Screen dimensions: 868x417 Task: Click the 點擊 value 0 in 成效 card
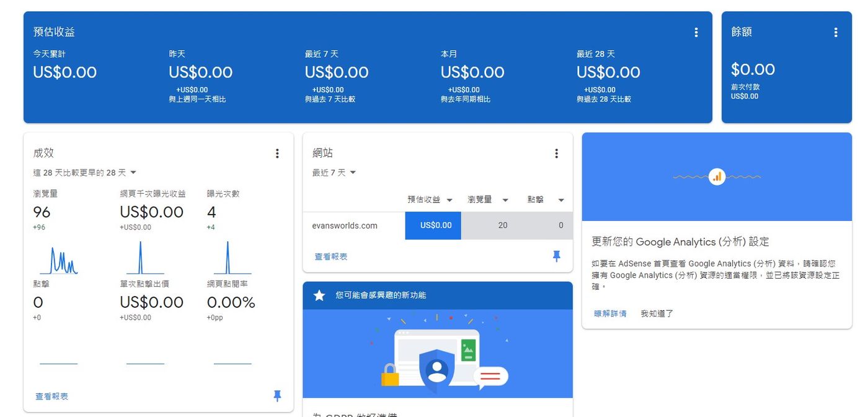[x=38, y=303]
